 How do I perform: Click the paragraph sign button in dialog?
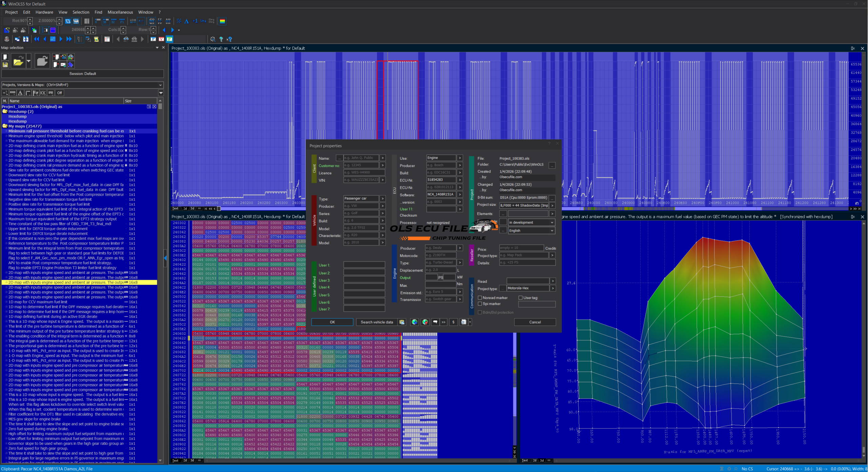tap(453, 322)
